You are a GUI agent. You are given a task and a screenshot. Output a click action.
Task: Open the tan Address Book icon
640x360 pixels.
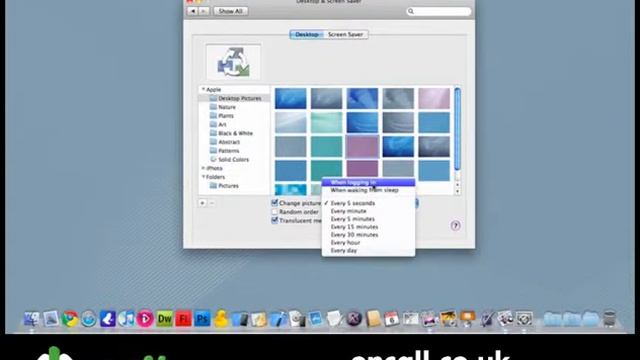point(373,319)
